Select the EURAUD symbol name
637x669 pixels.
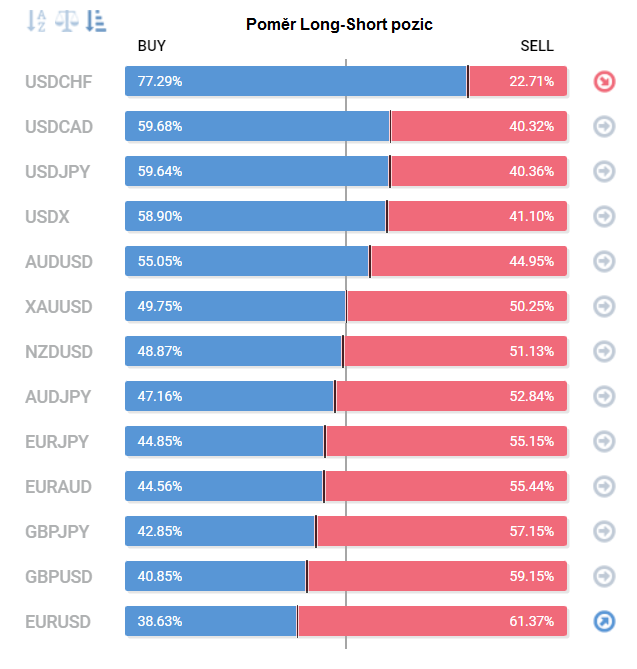58,486
